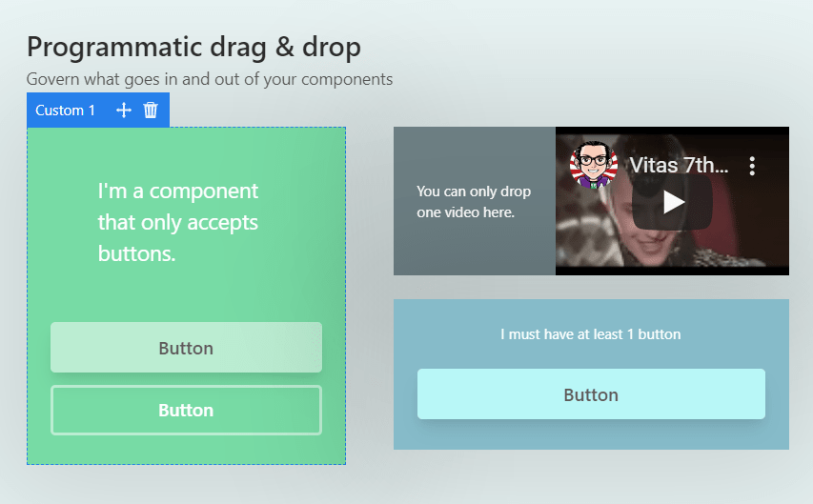Click the outlined Button in green component
Image resolution: width=813 pixels, height=504 pixels.
[x=186, y=410]
